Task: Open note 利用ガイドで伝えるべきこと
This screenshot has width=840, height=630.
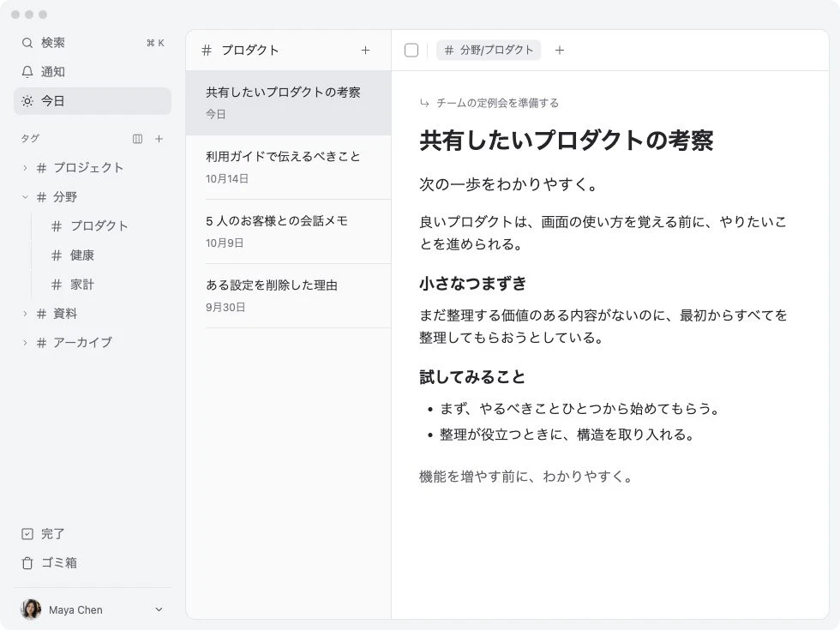Action: click(x=288, y=167)
